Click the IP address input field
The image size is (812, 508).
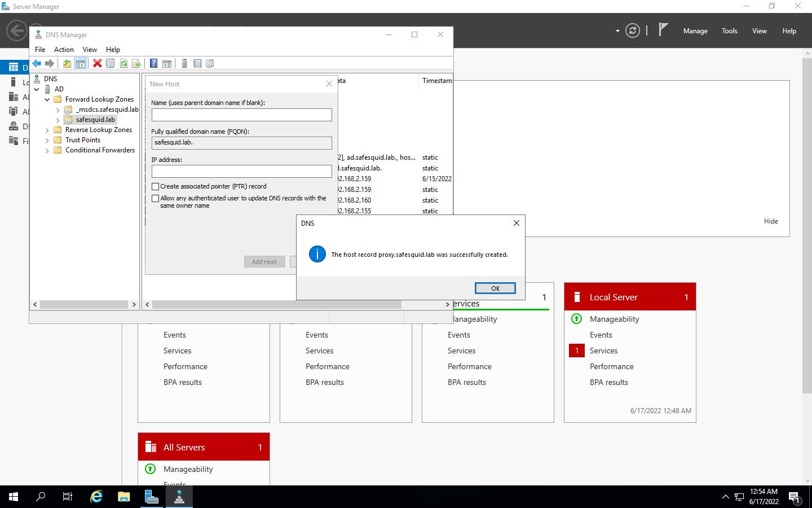241,171
